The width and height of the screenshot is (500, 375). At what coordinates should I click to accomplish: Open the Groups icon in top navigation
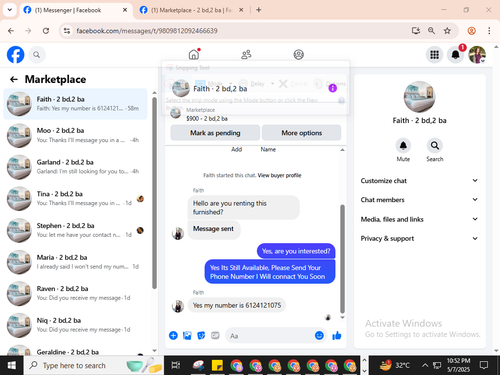pyautogui.click(x=298, y=54)
